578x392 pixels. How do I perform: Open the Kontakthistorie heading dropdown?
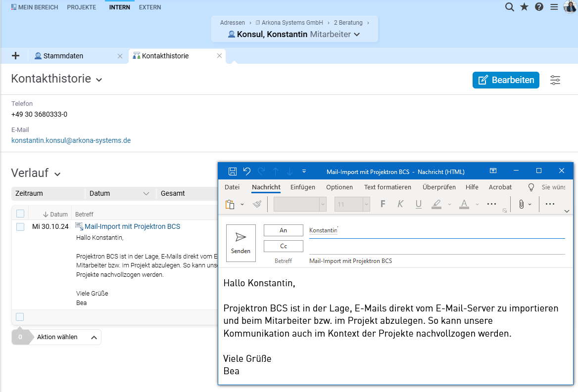click(99, 80)
